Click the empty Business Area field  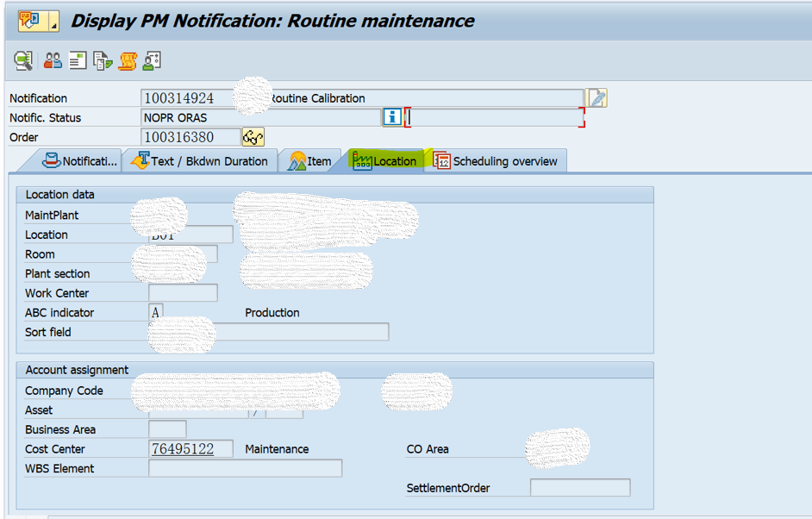coord(167,429)
